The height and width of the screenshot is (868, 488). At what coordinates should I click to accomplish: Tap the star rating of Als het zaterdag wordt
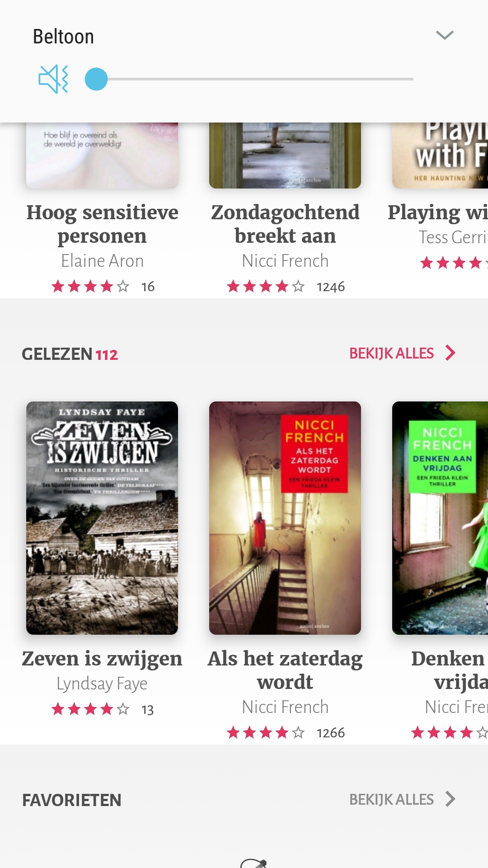click(266, 732)
